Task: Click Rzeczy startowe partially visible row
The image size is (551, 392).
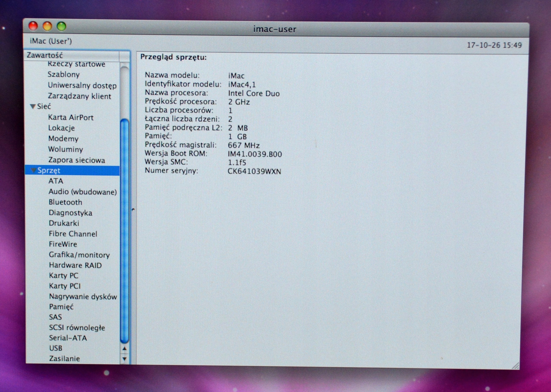Action: coord(76,64)
